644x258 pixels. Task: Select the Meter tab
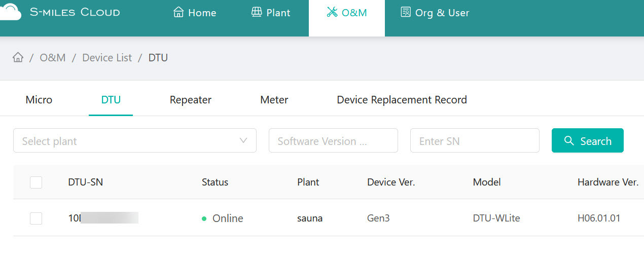[274, 100]
